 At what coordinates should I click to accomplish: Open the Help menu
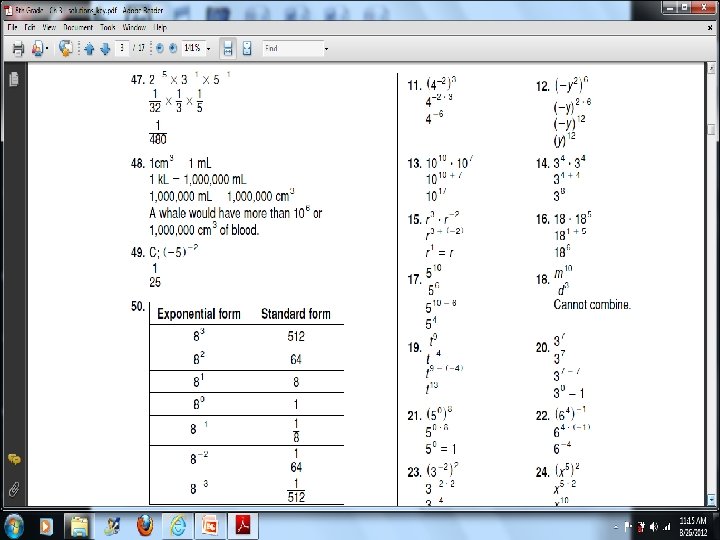coord(160,28)
